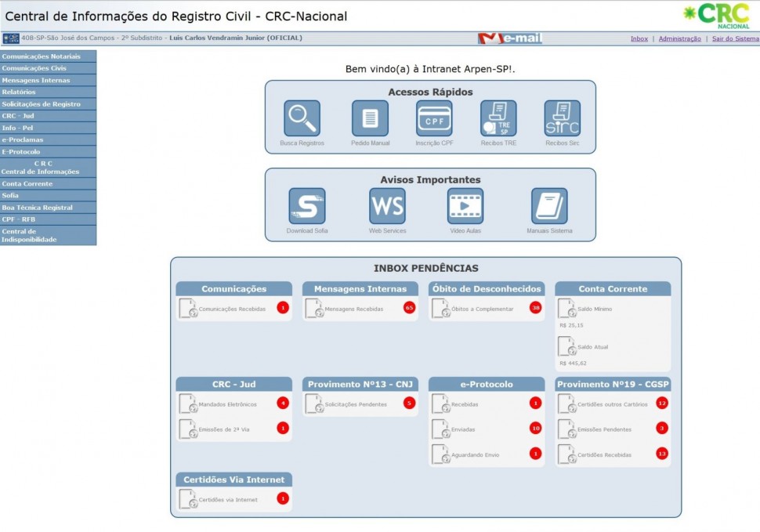Image resolution: width=760 pixels, height=532 pixels.
Task: Open the Administração link
Action: 679,38
